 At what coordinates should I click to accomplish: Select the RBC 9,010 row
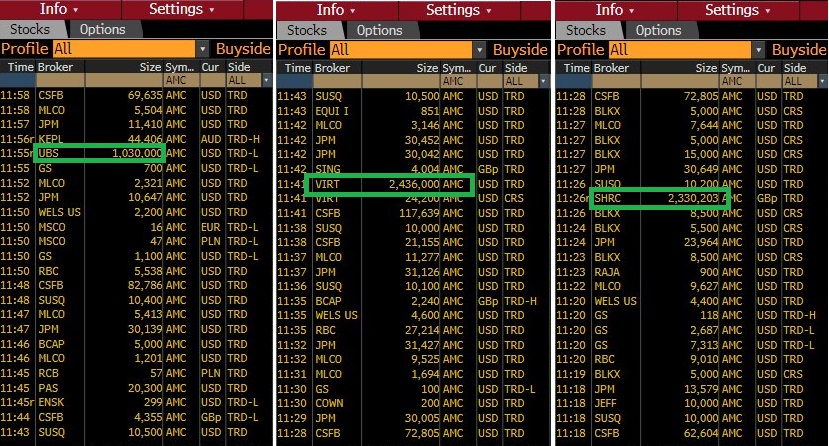692,359
